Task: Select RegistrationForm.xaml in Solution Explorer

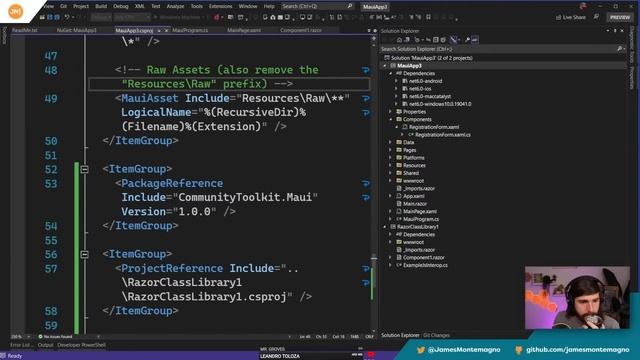Action: tap(433, 127)
